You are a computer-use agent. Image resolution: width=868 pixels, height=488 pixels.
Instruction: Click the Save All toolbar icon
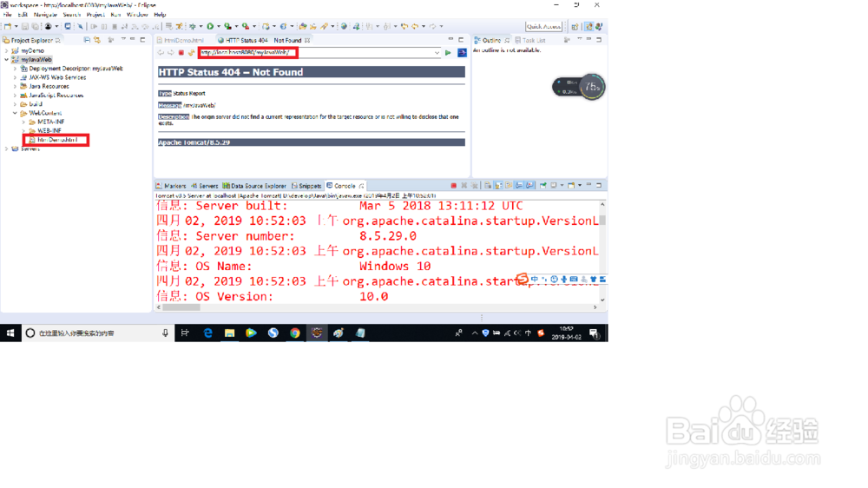tap(35, 26)
